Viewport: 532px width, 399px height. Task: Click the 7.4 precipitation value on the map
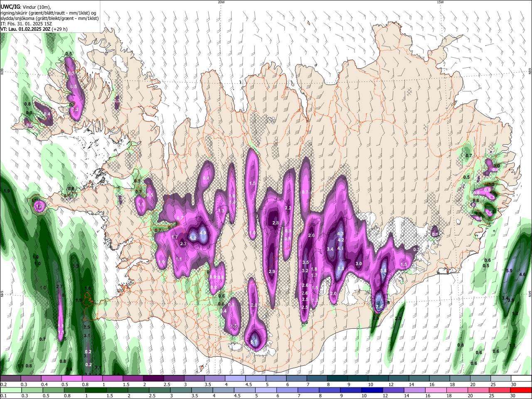[x=379, y=307]
